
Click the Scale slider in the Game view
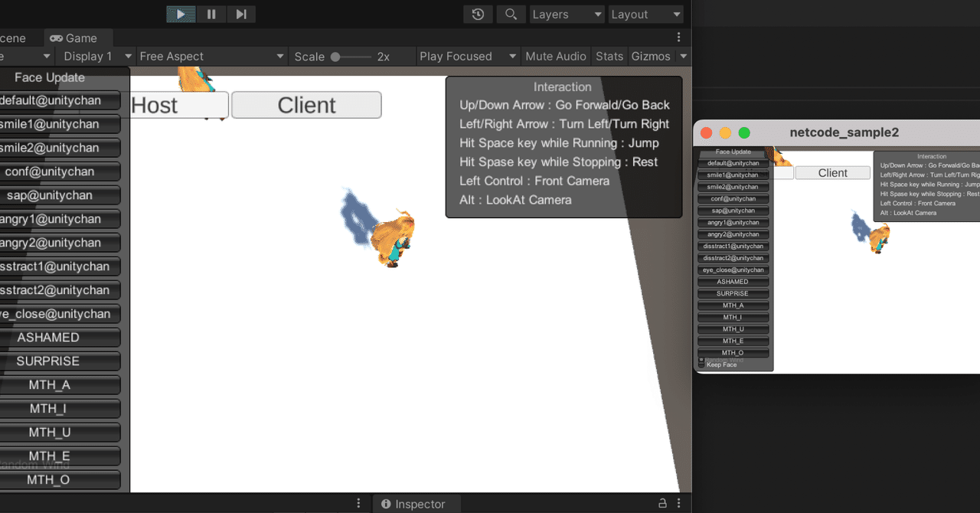pyautogui.click(x=335, y=56)
